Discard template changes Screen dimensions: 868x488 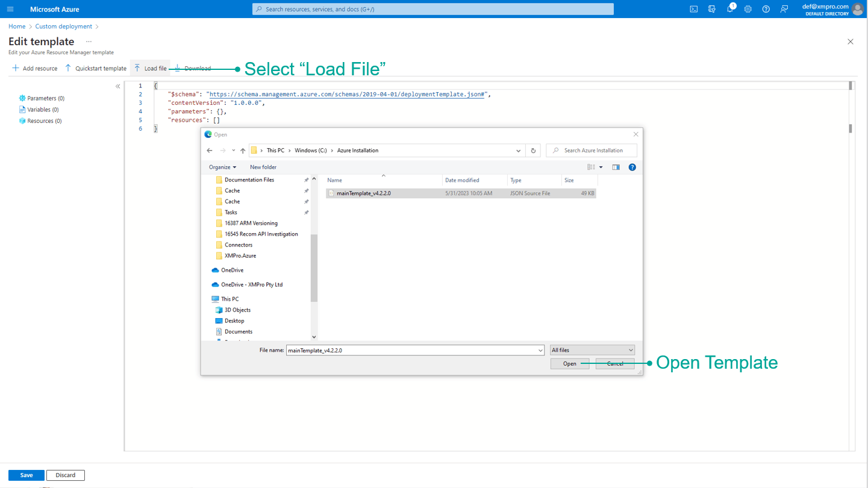(x=66, y=475)
